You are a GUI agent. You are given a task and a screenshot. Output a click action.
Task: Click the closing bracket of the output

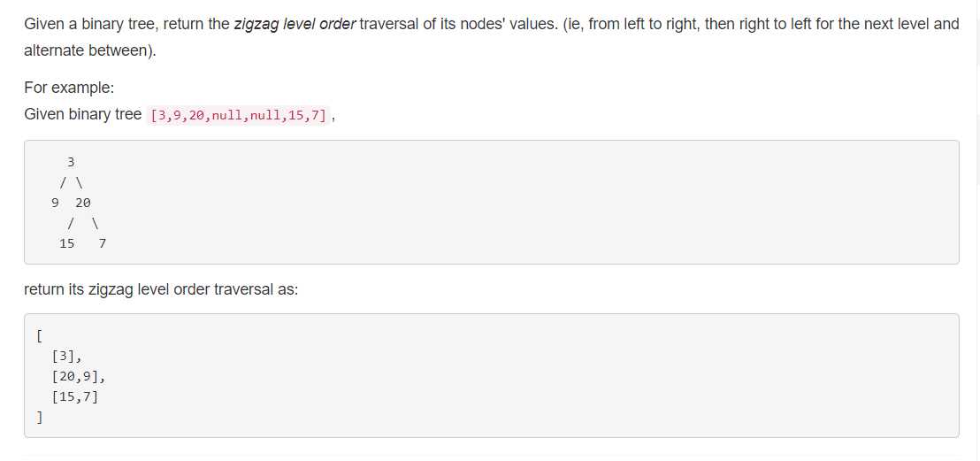40,418
